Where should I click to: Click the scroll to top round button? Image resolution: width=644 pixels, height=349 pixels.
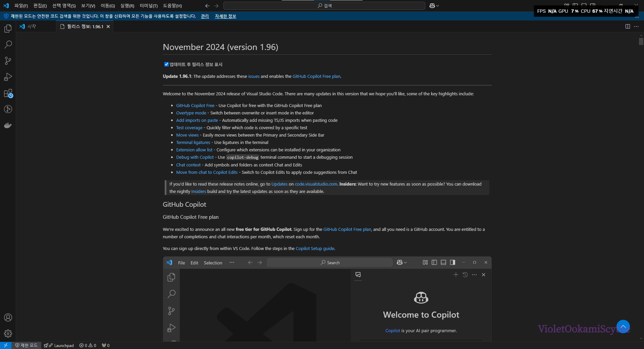point(623,327)
